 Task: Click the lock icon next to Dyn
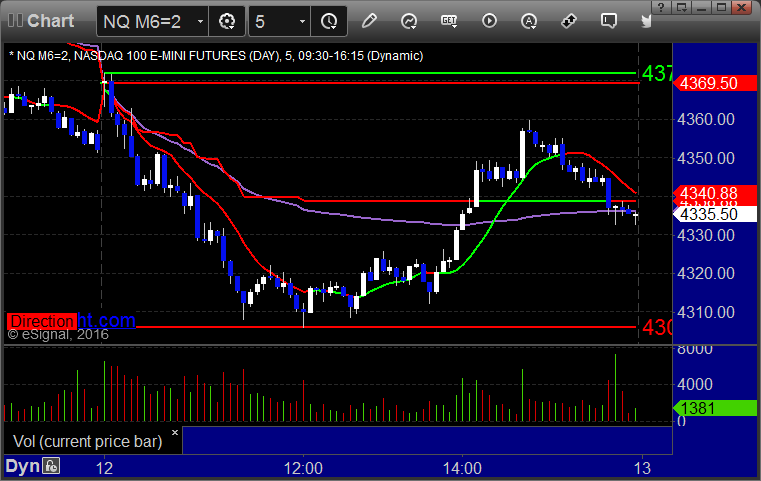pyautogui.click(x=51, y=466)
